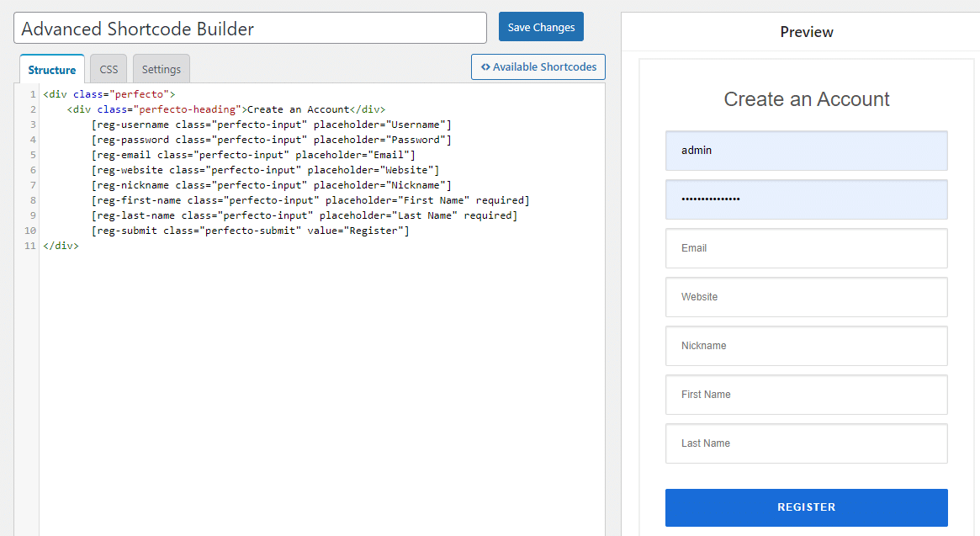Focus the Website field in preview
The width and height of the screenshot is (980, 536).
pyautogui.click(x=806, y=297)
